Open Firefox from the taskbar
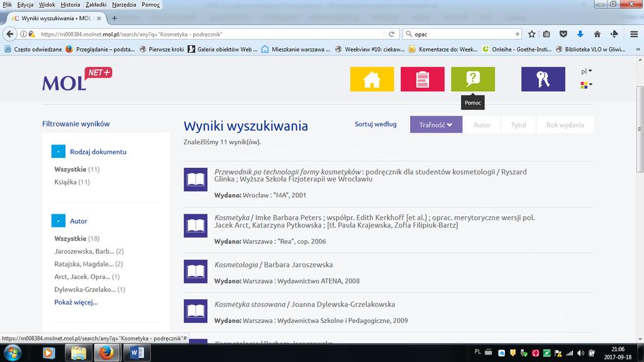The width and height of the screenshot is (644, 362). (107, 353)
